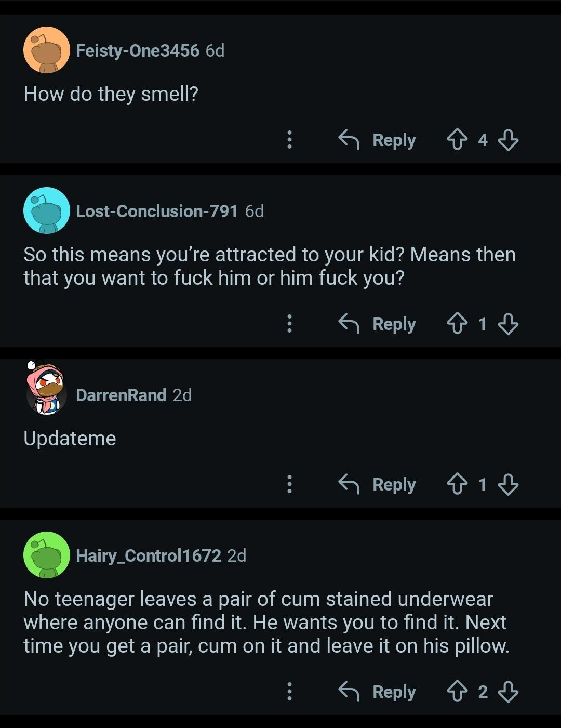
Task: Tap the green avatar of Hairy_Control1672
Action: click(47, 555)
